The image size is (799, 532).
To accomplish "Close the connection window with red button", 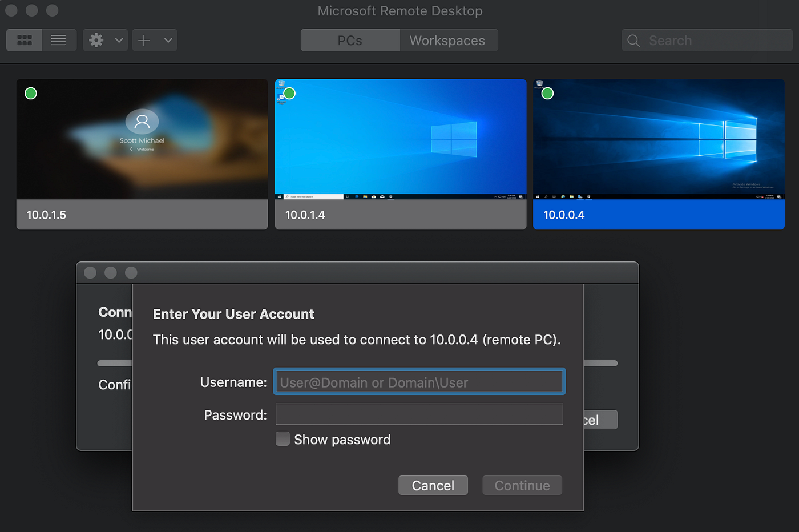I will [90, 273].
